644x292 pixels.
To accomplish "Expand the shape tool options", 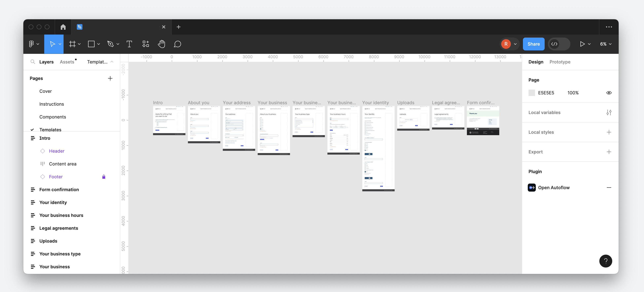I will (x=99, y=44).
